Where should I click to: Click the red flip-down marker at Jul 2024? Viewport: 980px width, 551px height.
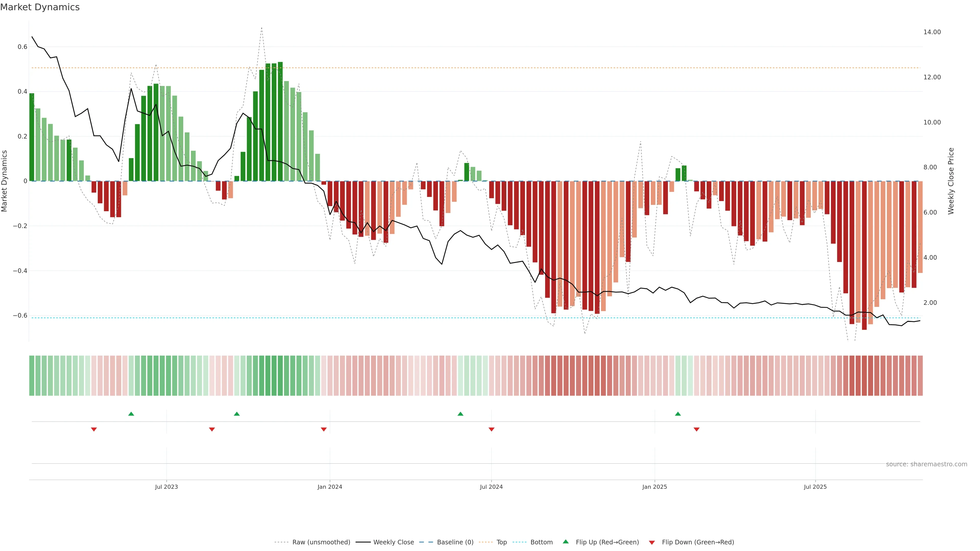[x=492, y=429]
